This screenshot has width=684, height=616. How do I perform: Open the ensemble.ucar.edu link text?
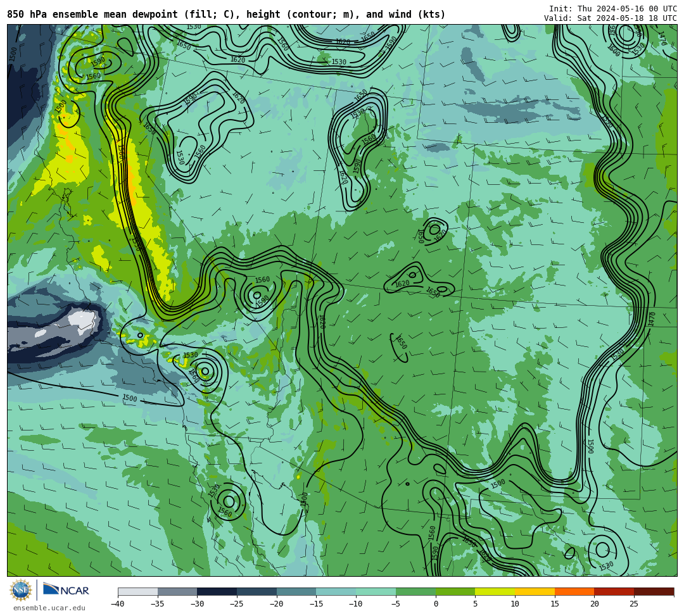coord(49,608)
